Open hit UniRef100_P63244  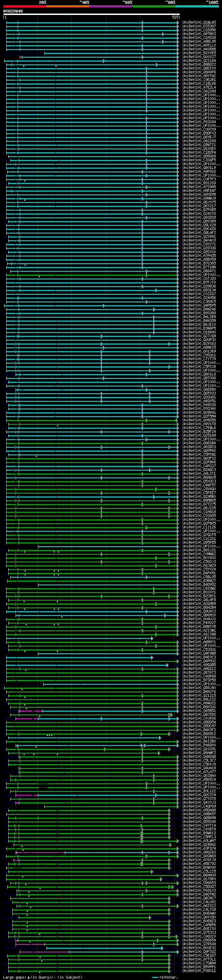199,122
